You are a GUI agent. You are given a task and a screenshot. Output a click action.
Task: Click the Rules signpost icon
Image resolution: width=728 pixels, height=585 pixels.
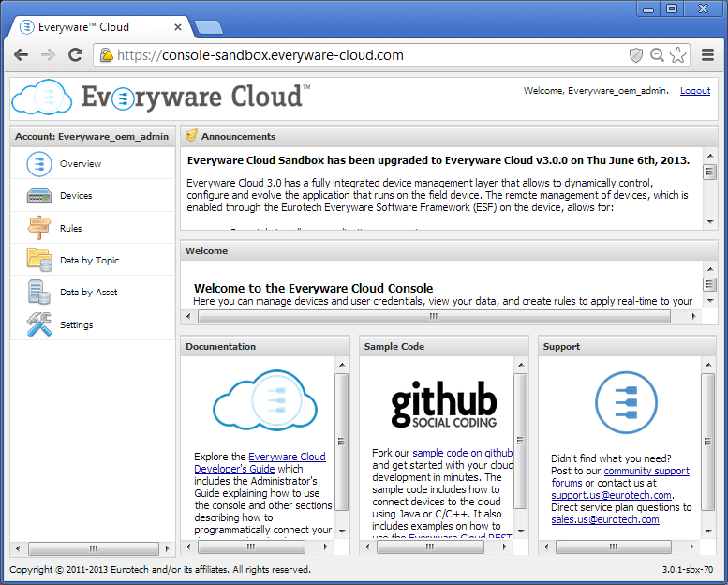pos(39,228)
